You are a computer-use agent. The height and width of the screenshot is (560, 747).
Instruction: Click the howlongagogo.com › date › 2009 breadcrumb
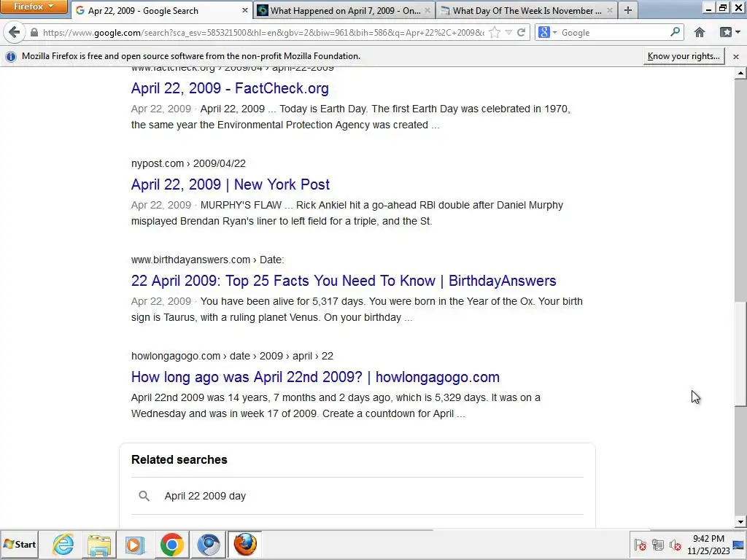[x=232, y=356]
